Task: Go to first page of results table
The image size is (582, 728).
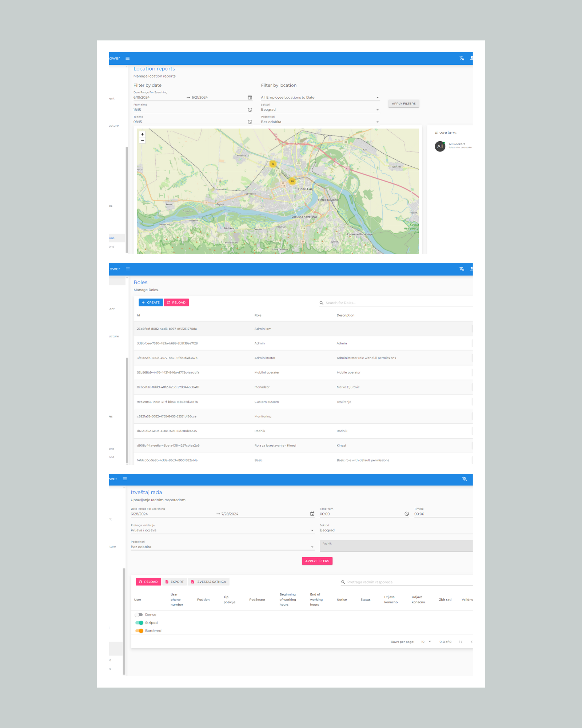Action: point(461,642)
